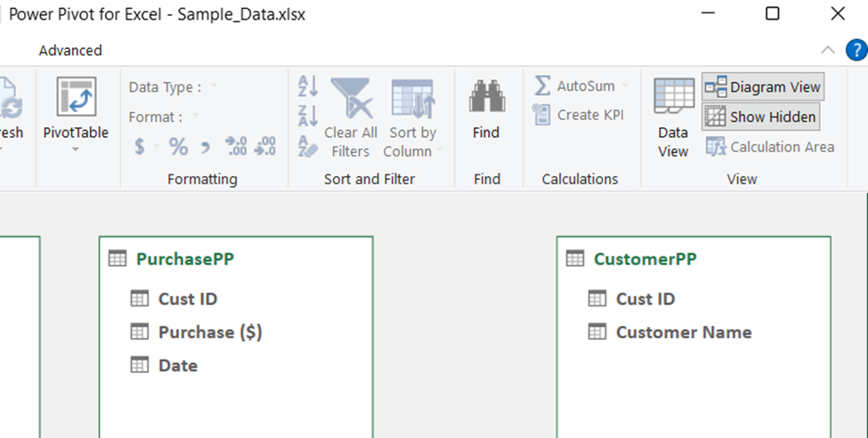The width and height of the screenshot is (868, 438).
Task: Open Power Pivot Help question icon
Action: coord(856,51)
